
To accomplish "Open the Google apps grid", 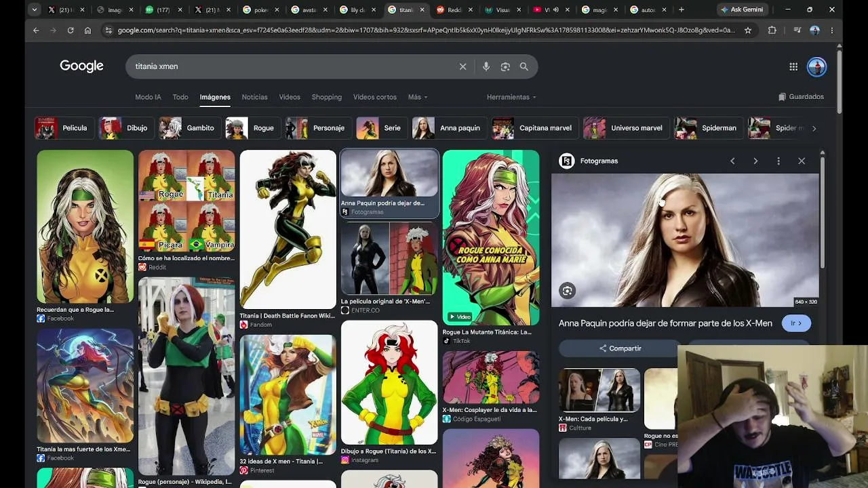I will point(793,66).
